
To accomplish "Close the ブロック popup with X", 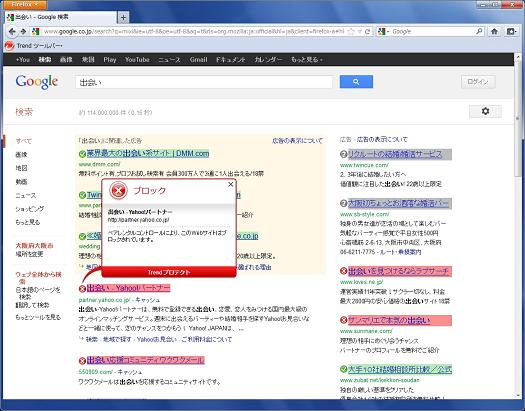I will (x=230, y=184).
